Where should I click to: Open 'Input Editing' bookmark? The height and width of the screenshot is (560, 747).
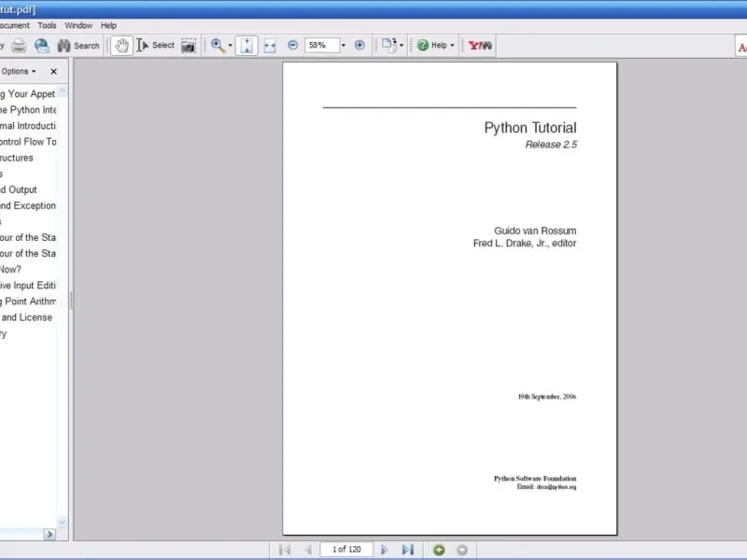[x=28, y=286]
